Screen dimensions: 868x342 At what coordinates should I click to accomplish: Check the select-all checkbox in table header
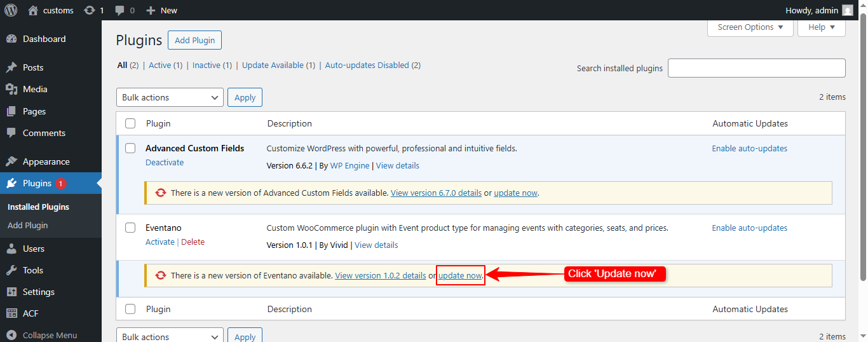coord(130,123)
